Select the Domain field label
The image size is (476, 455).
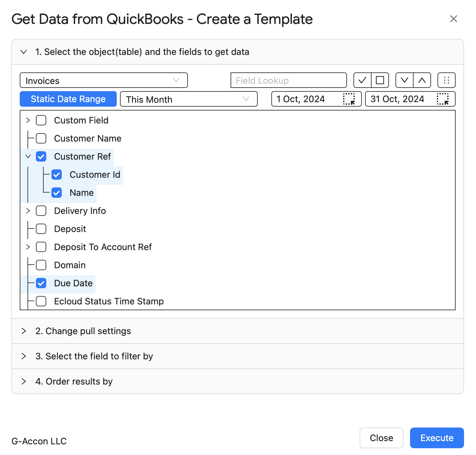pyautogui.click(x=70, y=265)
